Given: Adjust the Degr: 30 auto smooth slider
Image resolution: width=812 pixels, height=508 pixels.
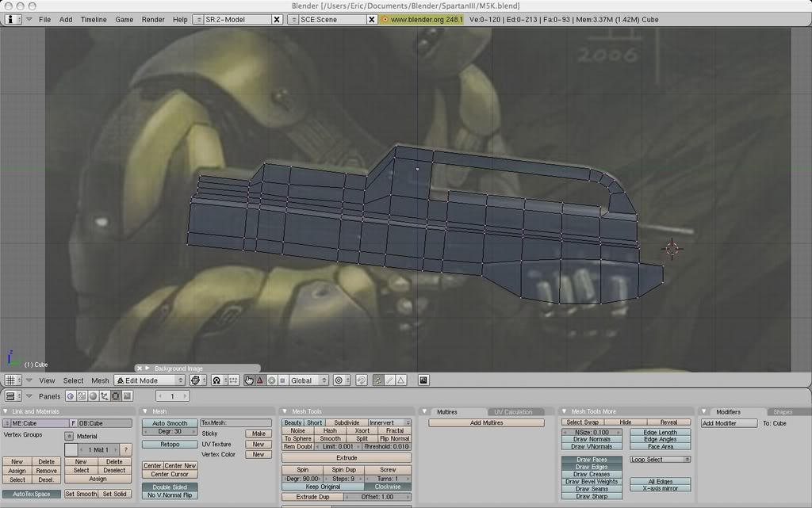Looking at the screenshot, I should (x=170, y=431).
